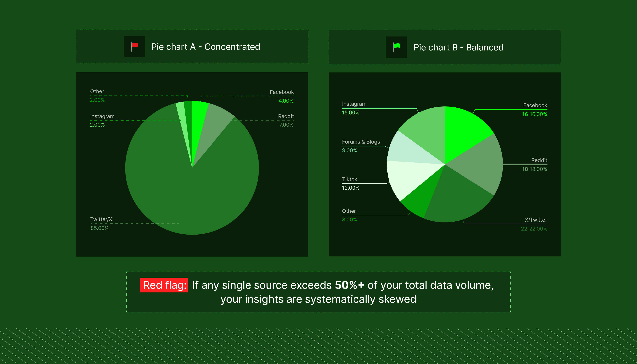The height and width of the screenshot is (364, 637).
Task: Click the Red flag highlighted text
Action: click(x=164, y=285)
